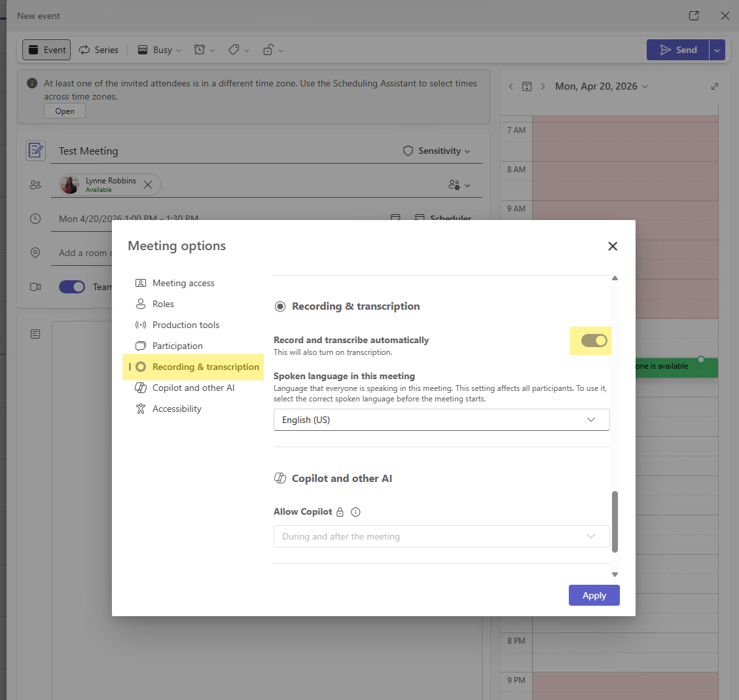Image resolution: width=739 pixels, height=700 pixels.
Task: Click the private lock icon in toolbar
Action: pyautogui.click(x=268, y=50)
